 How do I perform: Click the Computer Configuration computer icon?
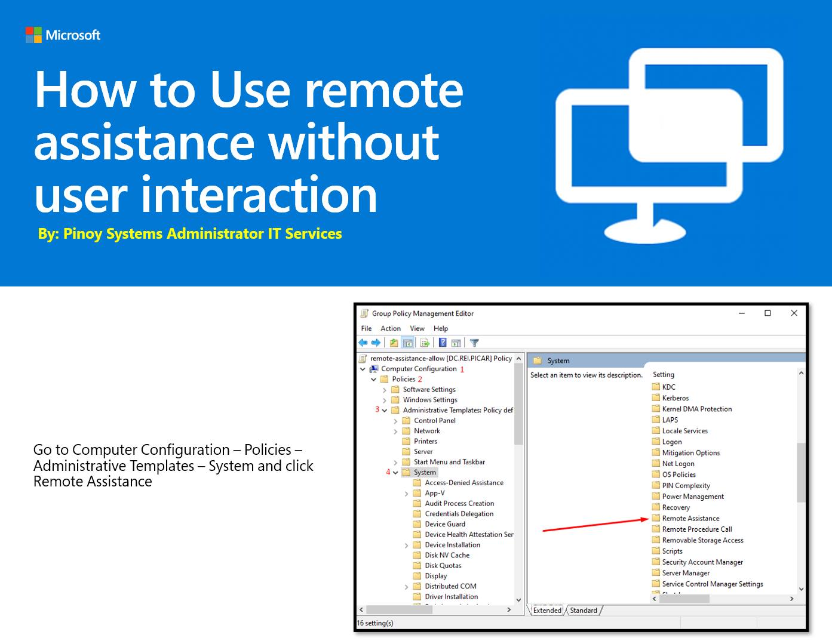click(x=374, y=369)
